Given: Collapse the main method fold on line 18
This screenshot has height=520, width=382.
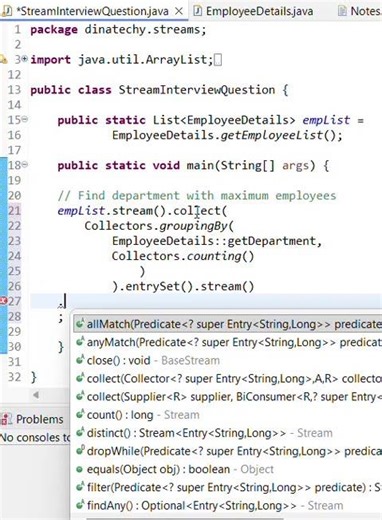Looking at the screenshot, I should tap(25, 164).
